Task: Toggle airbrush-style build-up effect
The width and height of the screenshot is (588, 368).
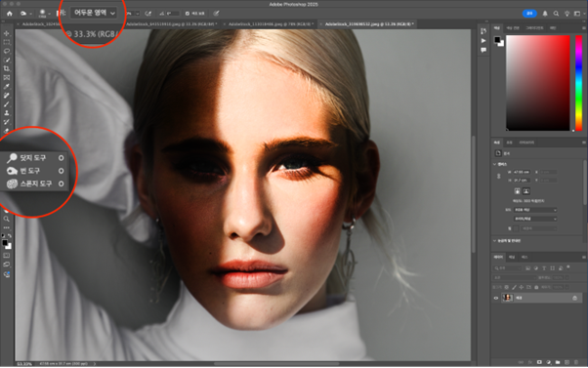Action: [x=148, y=14]
